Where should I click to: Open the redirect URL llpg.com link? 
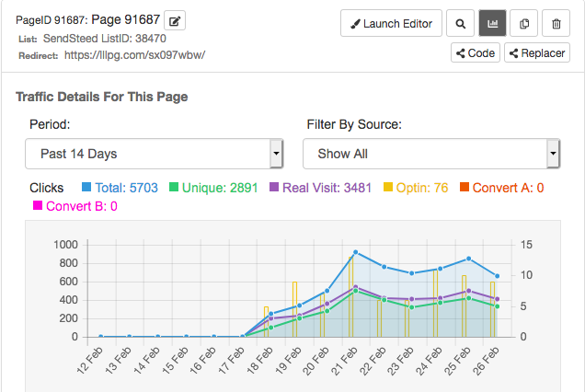[134, 54]
